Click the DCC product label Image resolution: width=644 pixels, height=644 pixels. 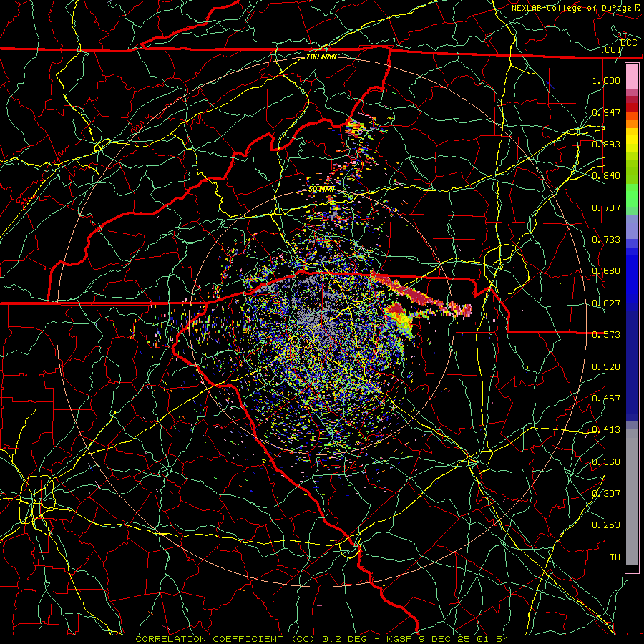(x=629, y=42)
